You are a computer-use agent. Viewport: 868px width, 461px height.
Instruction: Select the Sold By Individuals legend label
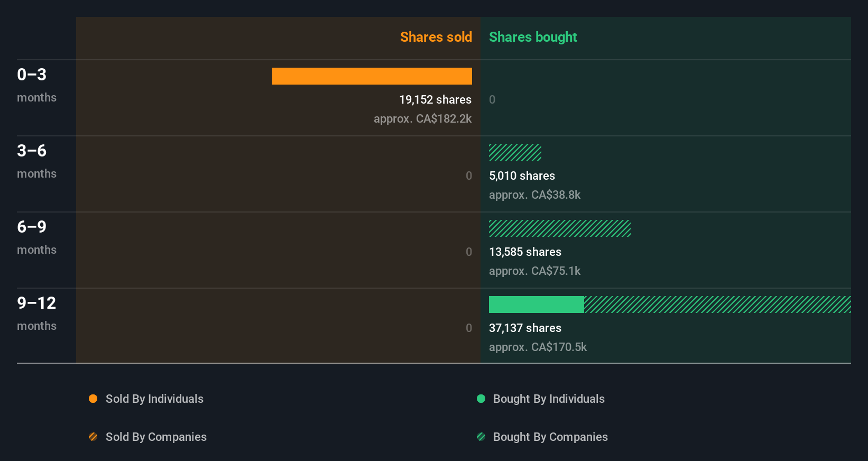[154, 399]
